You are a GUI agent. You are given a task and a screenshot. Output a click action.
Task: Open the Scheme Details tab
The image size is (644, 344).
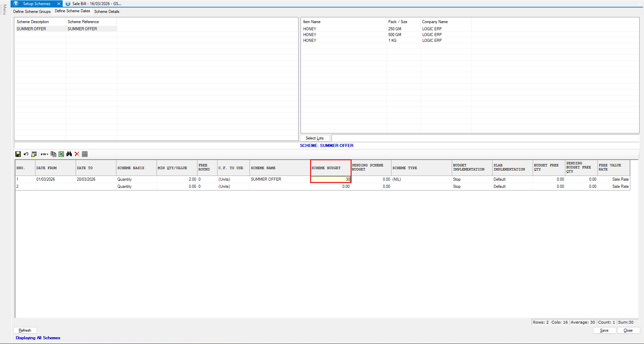[x=107, y=12]
